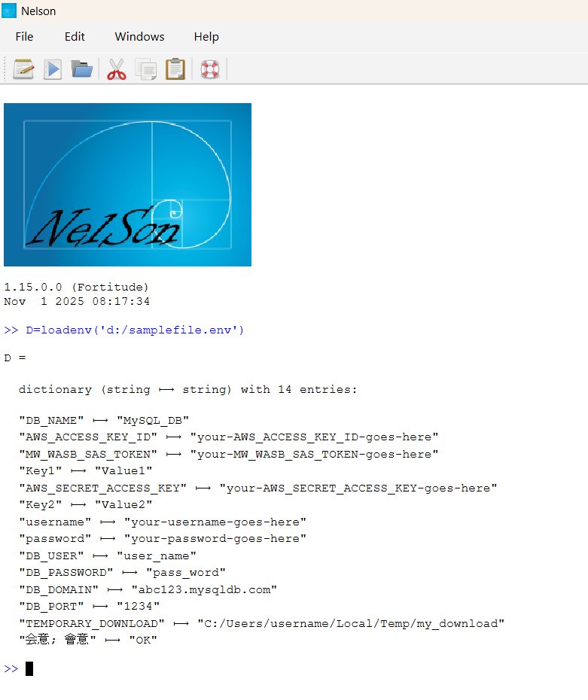Open the lifebuoy help icon

pos(210,69)
